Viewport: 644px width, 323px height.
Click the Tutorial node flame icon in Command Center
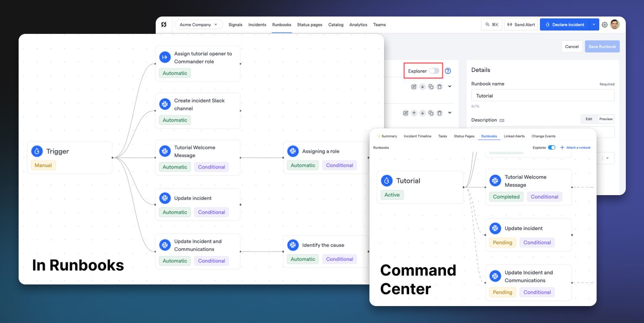[x=387, y=181]
